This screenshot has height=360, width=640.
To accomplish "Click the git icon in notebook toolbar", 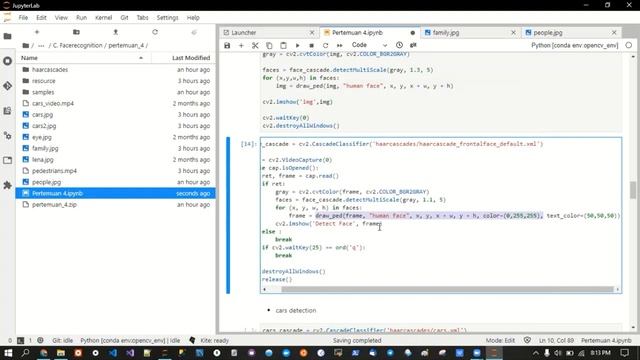I will 413,45.
